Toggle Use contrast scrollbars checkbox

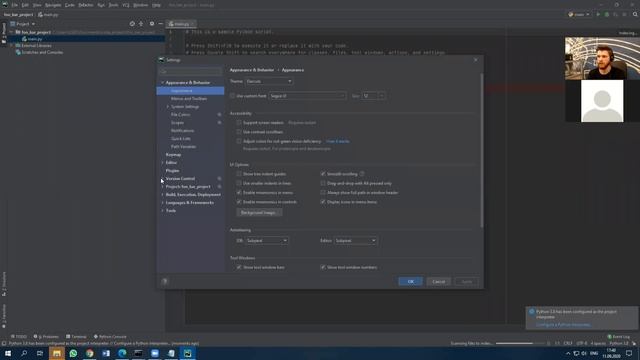pos(239,132)
